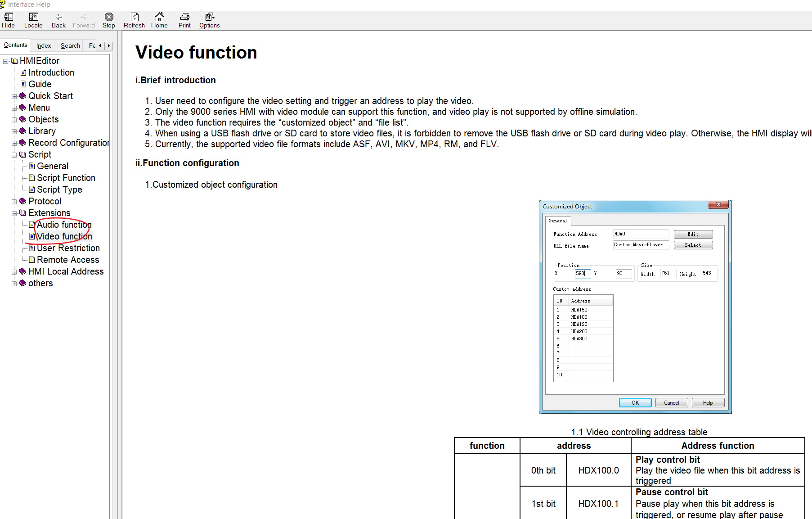Screen dimensions: 812x519
Task: Expand the Quick Start book
Action: [x=14, y=96]
